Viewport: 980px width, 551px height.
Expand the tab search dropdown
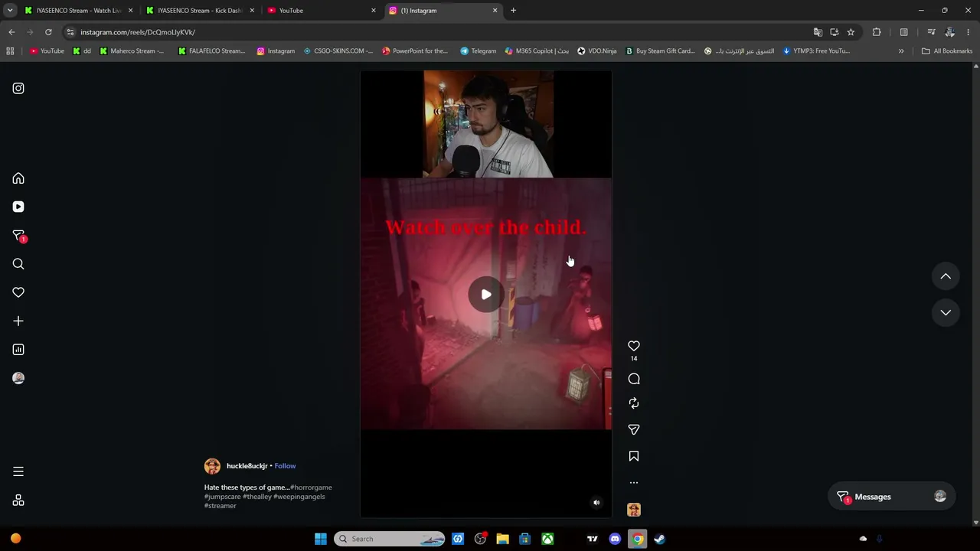[x=10, y=11]
